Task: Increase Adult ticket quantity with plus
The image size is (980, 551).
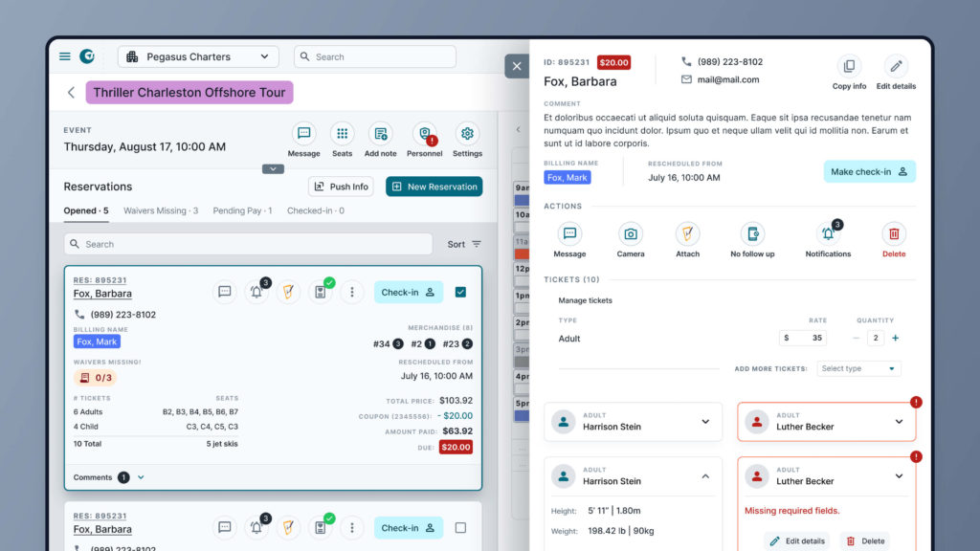Action: click(896, 338)
